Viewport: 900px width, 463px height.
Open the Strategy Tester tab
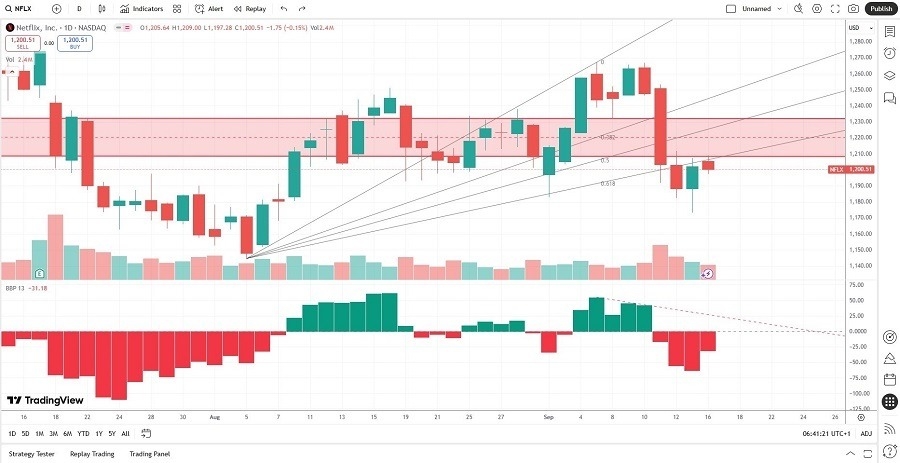(31, 453)
